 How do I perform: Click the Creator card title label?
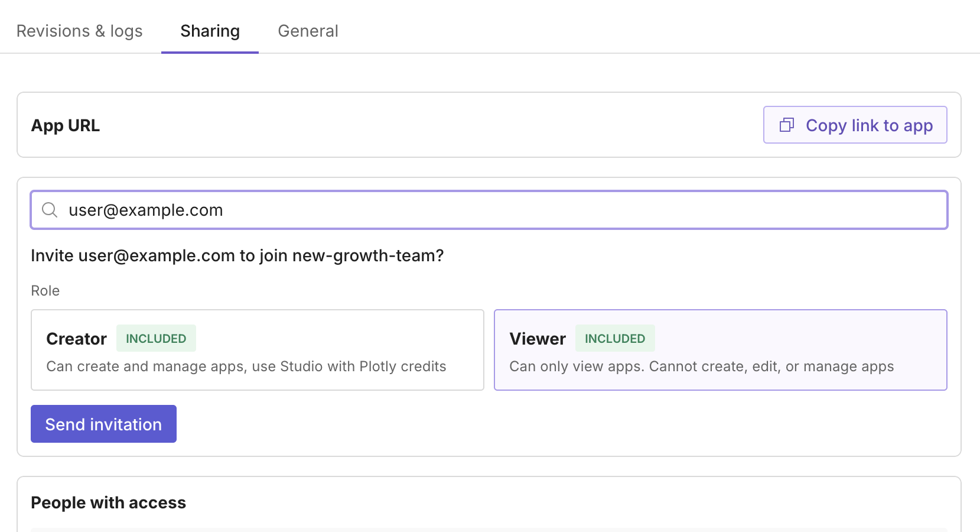point(76,338)
